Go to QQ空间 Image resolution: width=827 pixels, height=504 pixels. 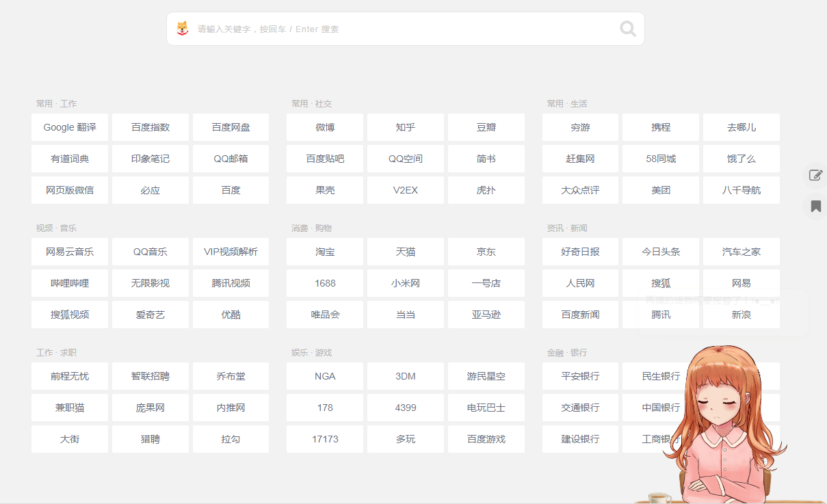point(406,159)
